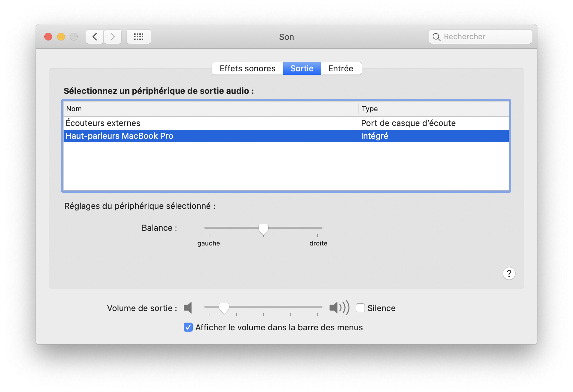The width and height of the screenshot is (573, 392).
Task: Open help with the question mark button
Action: point(509,273)
